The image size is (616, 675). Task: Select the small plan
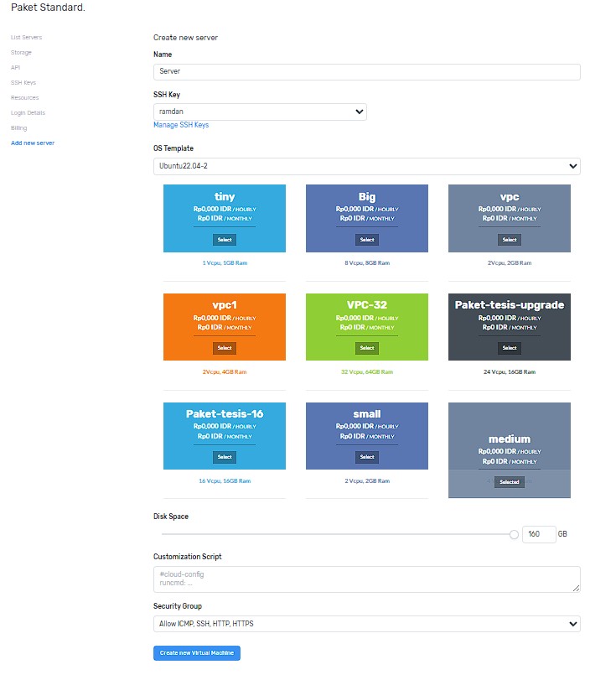pyautogui.click(x=367, y=457)
